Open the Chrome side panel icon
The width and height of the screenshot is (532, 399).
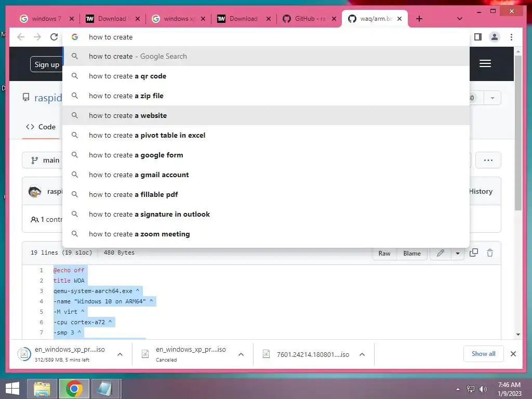[478, 37]
